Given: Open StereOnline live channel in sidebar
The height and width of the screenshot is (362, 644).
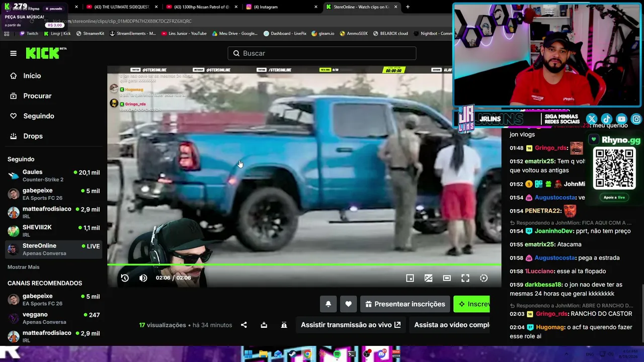Looking at the screenshot, I should coord(53,249).
